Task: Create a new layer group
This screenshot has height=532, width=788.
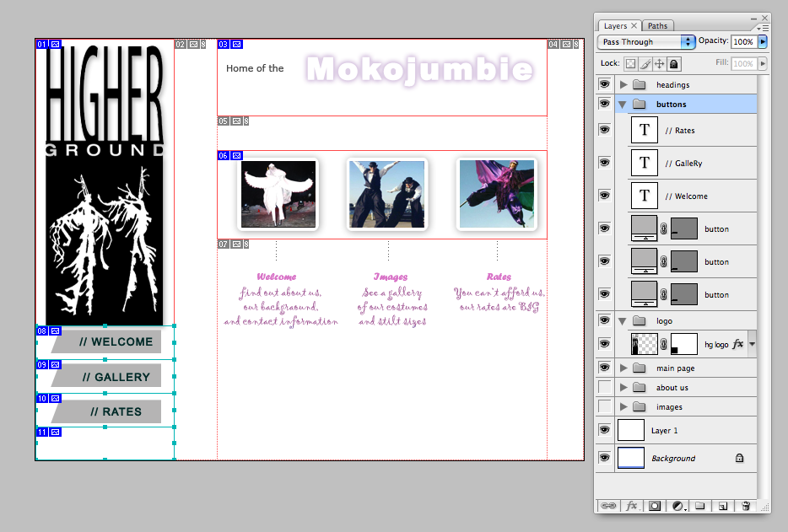Action: [699, 506]
